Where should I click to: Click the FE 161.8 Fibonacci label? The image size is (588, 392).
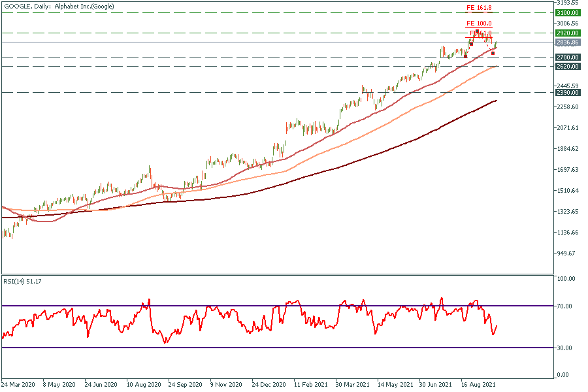(x=479, y=8)
